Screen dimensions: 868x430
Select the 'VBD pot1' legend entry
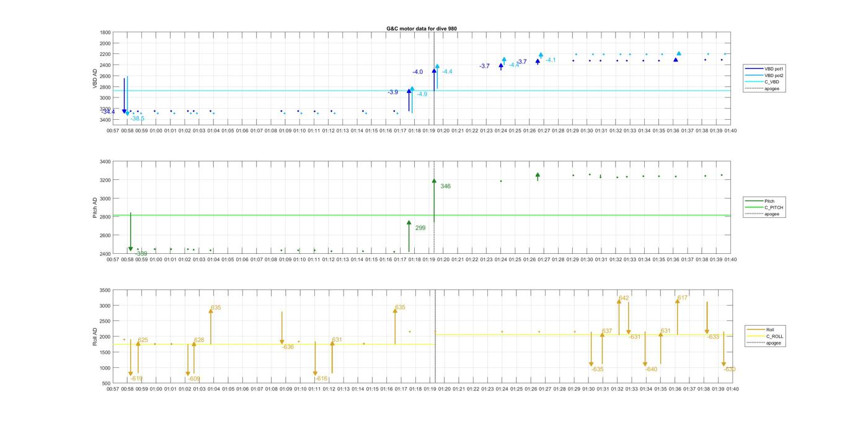click(774, 69)
